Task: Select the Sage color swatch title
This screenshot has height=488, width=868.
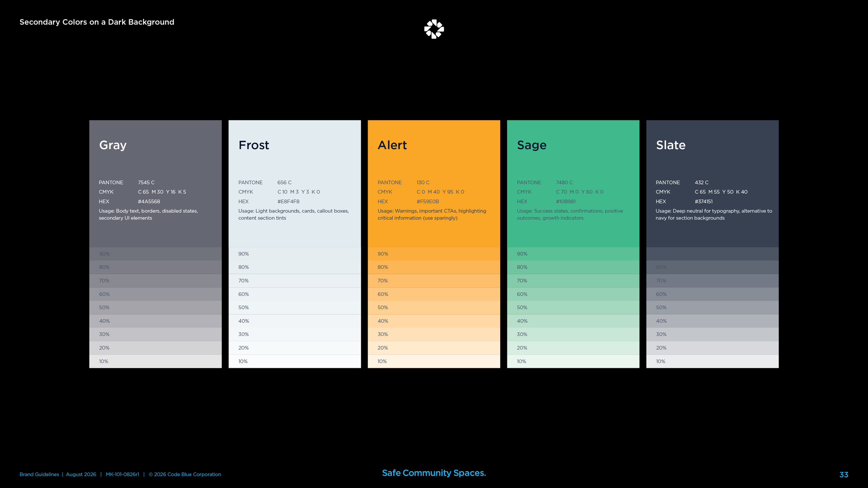Action: click(532, 145)
